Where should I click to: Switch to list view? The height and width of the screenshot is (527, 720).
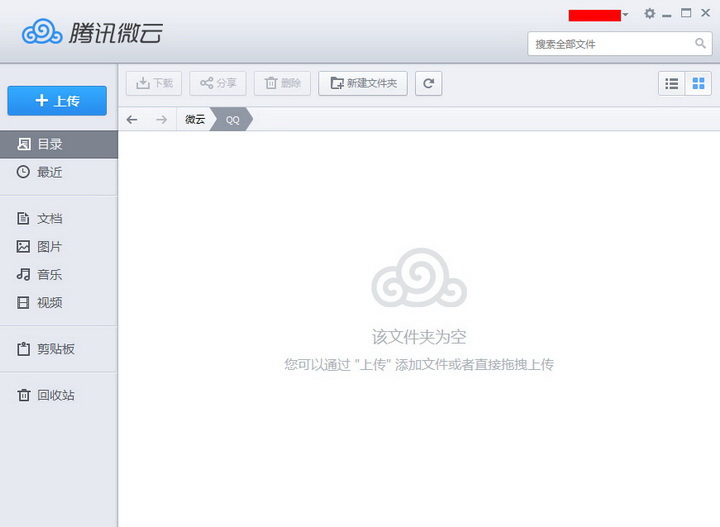[x=672, y=83]
